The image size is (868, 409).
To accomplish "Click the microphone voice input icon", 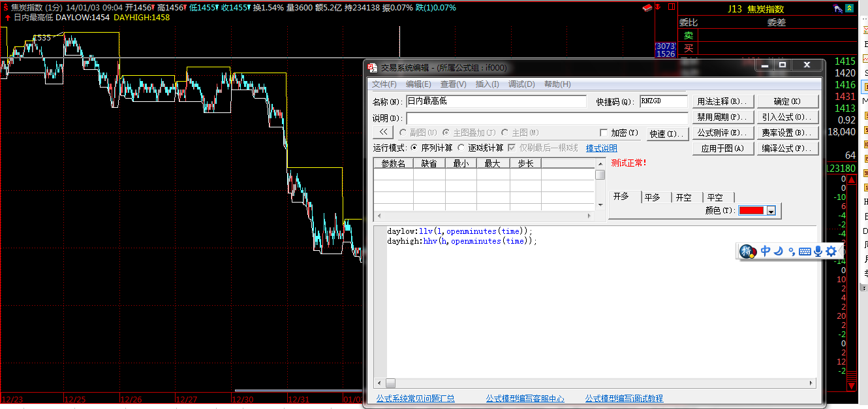I will (818, 251).
